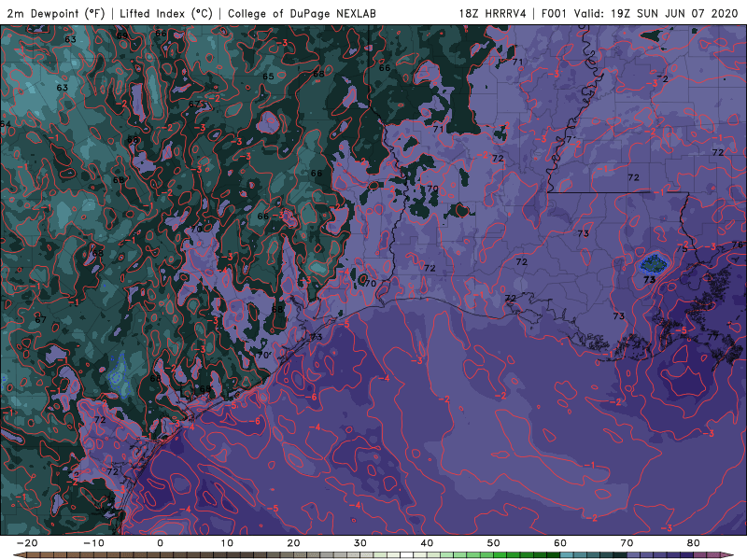The height and width of the screenshot is (560, 747).
Task: Click the "College of DuPage NEXLAB" label
Action: pyautogui.click(x=302, y=13)
